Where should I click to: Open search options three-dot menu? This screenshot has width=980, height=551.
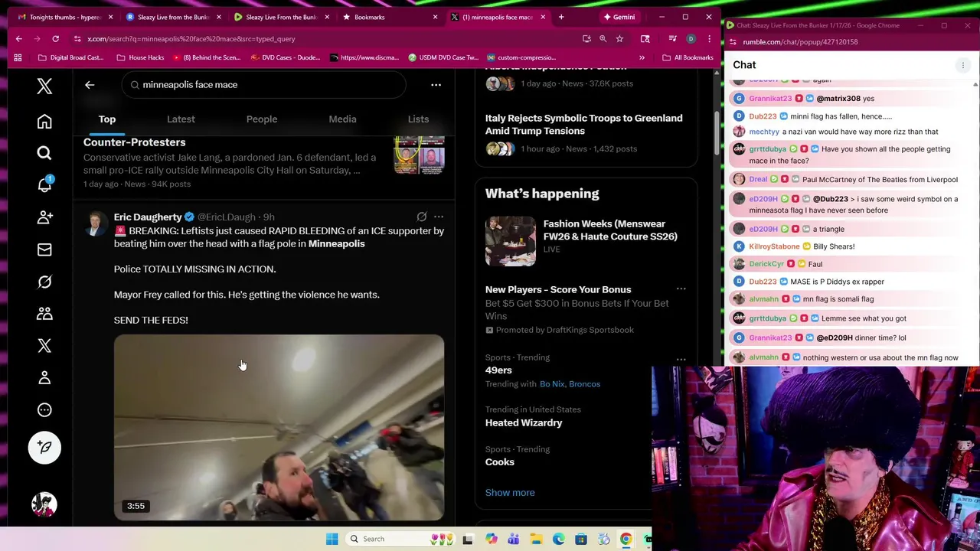click(436, 85)
